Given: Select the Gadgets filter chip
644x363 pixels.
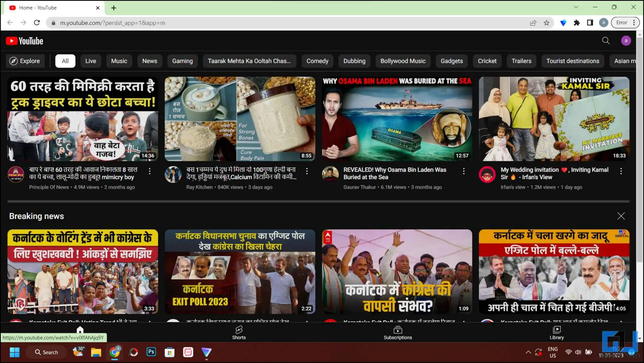Looking at the screenshot, I should click(452, 61).
